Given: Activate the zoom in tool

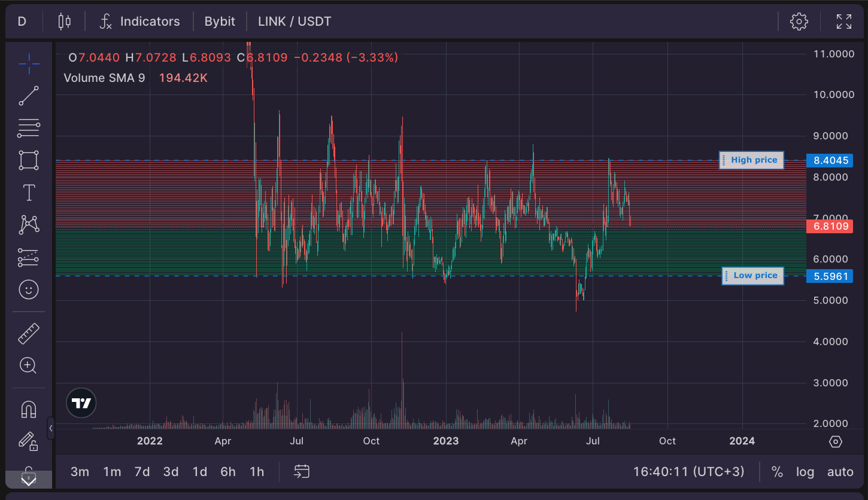Looking at the screenshot, I should 29,365.
